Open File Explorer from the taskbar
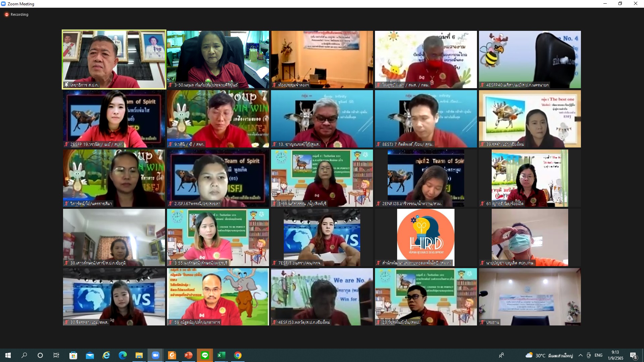The height and width of the screenshot is (362, 644). pyautogui.click(x=139, y=355)
